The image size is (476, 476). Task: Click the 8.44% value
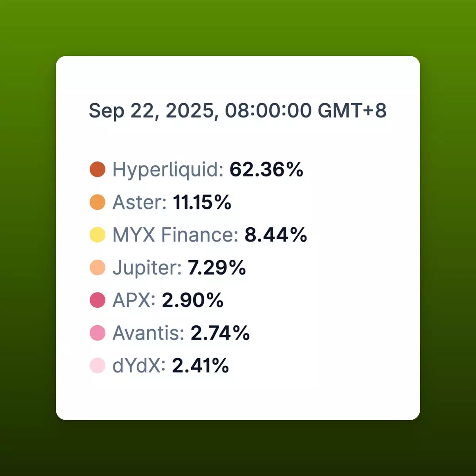[276, 235]
